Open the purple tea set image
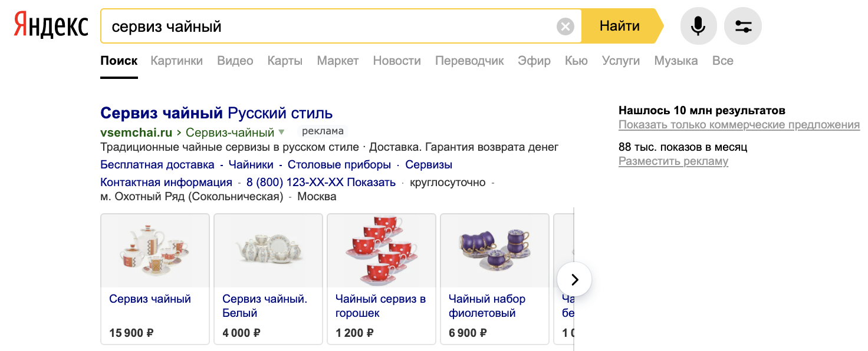Image resolution: width=868 pixels, height=351 pixels. (x=494, y=250)
